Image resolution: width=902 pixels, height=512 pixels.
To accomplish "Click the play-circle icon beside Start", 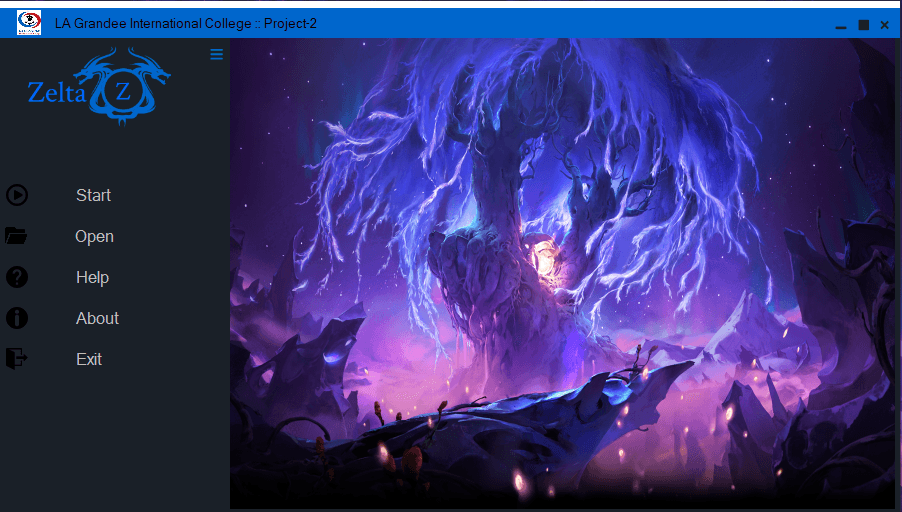I will [x=17, y=196].
